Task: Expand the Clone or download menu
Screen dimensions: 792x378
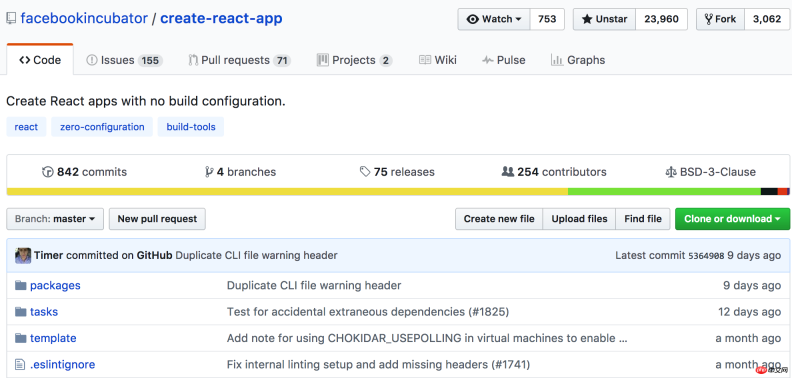Action: (732, 219)
